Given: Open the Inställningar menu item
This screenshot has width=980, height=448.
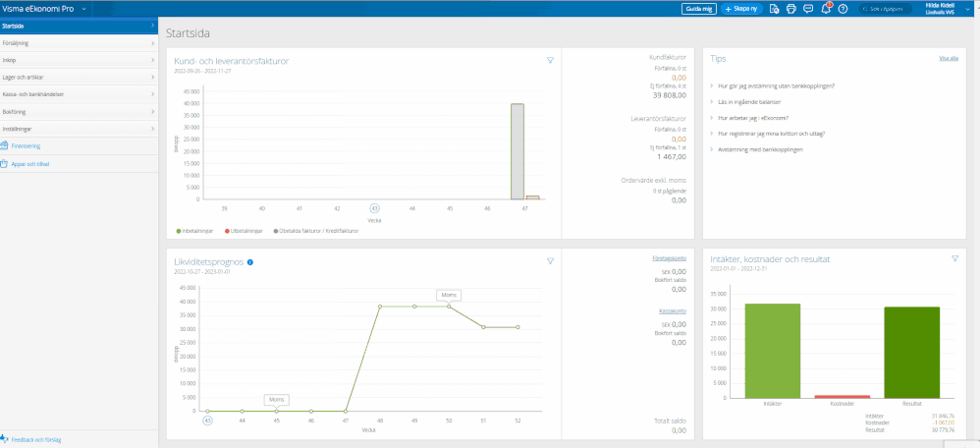Looking at the screenshot, I should pos(79,128).
